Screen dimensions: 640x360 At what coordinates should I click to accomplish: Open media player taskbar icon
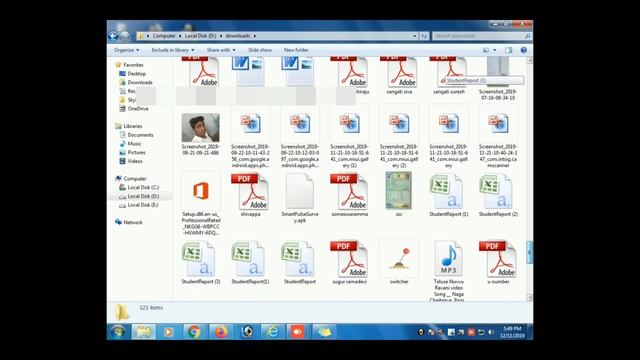click(168, 331)
